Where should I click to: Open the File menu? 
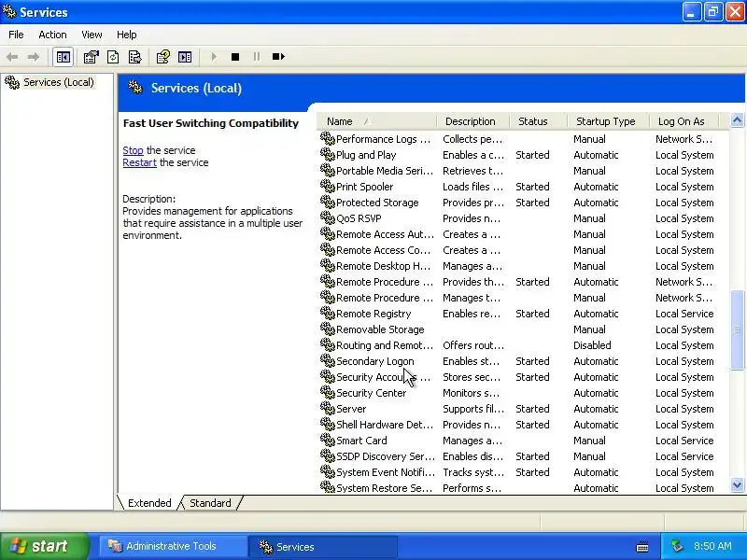[x=16, y=35]
